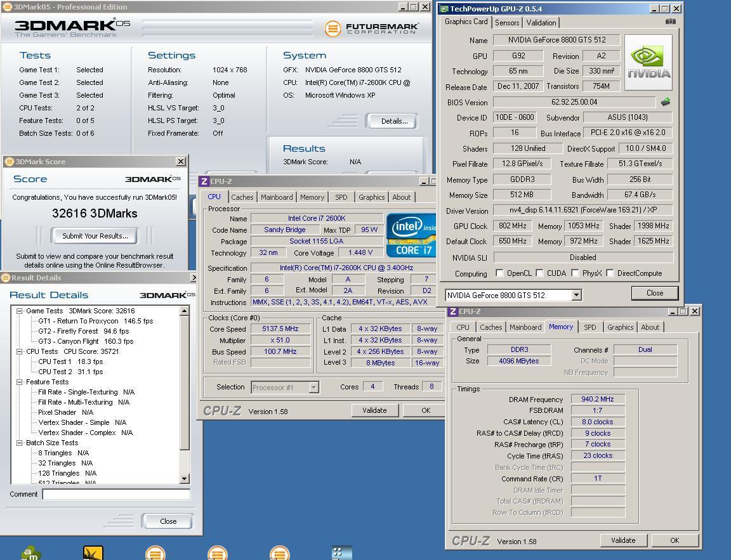Select CPU Test 2 result row

coord(70,372)
